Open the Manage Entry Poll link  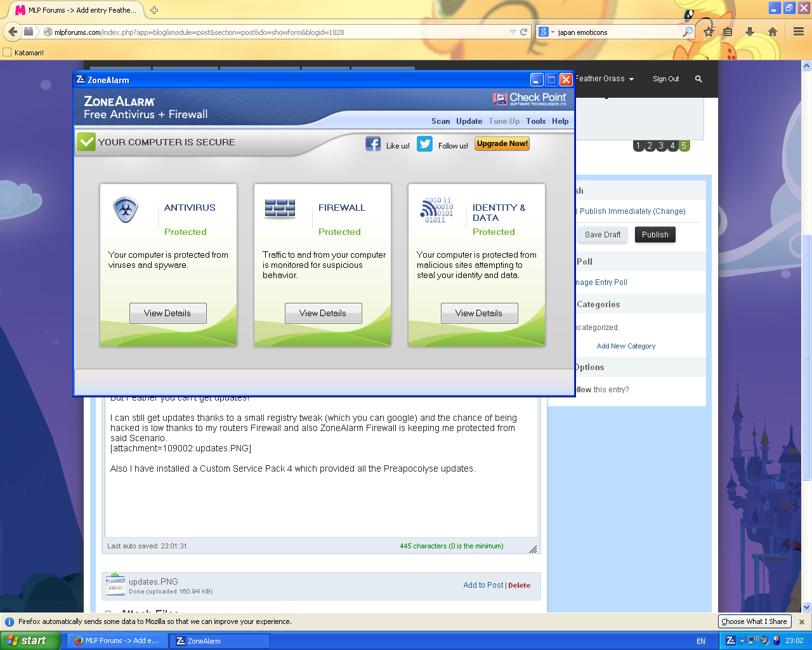click(600, 282)
